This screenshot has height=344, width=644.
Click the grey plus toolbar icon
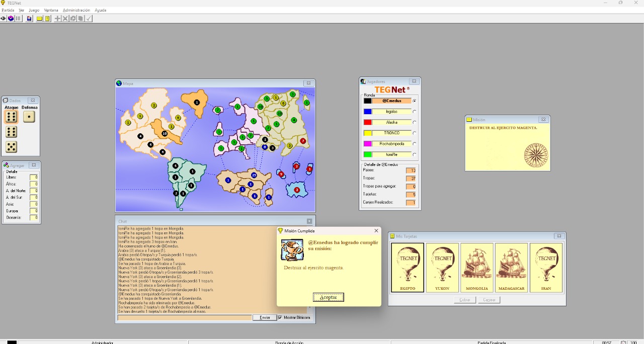(x=58, y=19)
